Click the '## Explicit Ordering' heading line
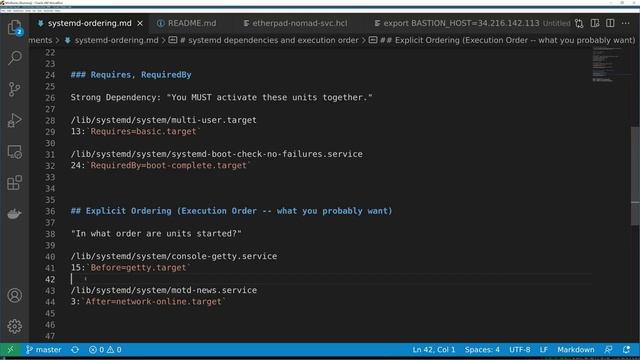Screen dimensions: 640x360 click(231, 211)
